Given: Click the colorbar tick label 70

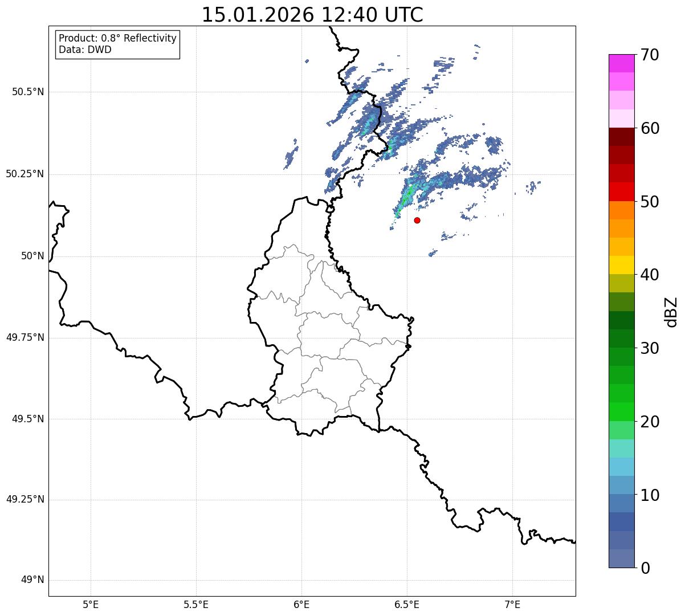Looking at the screenshot, I should tap(650, 55).
